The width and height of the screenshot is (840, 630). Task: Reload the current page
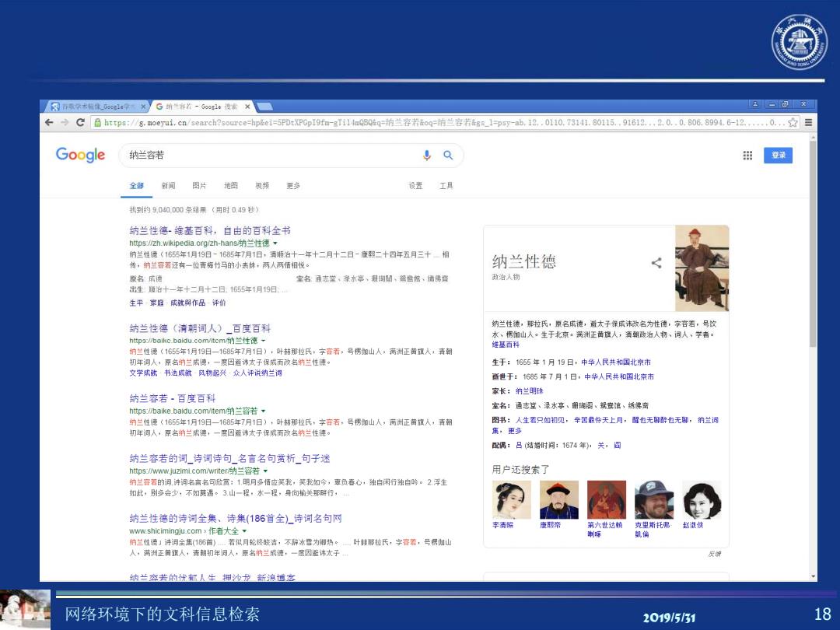click(x=80, y=123)
